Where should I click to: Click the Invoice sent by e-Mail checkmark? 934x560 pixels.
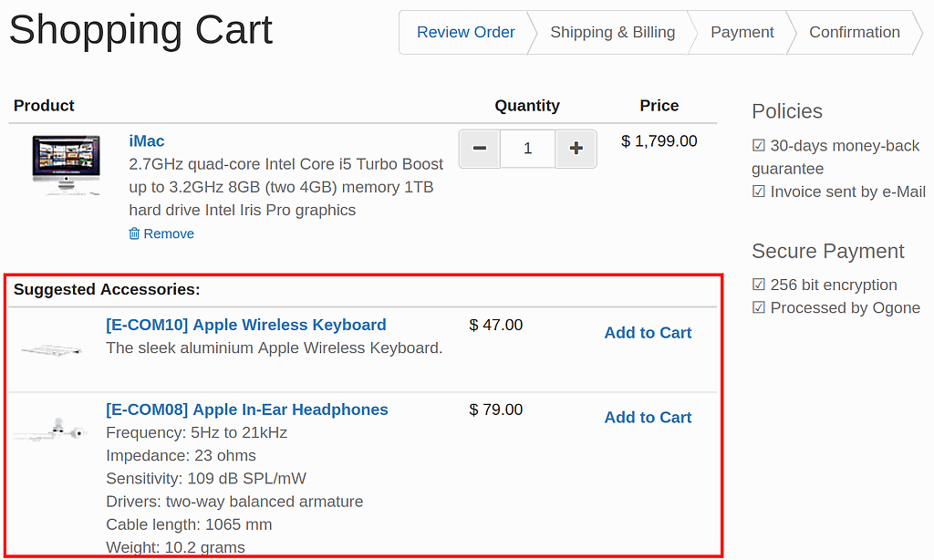tap(759, 192)
